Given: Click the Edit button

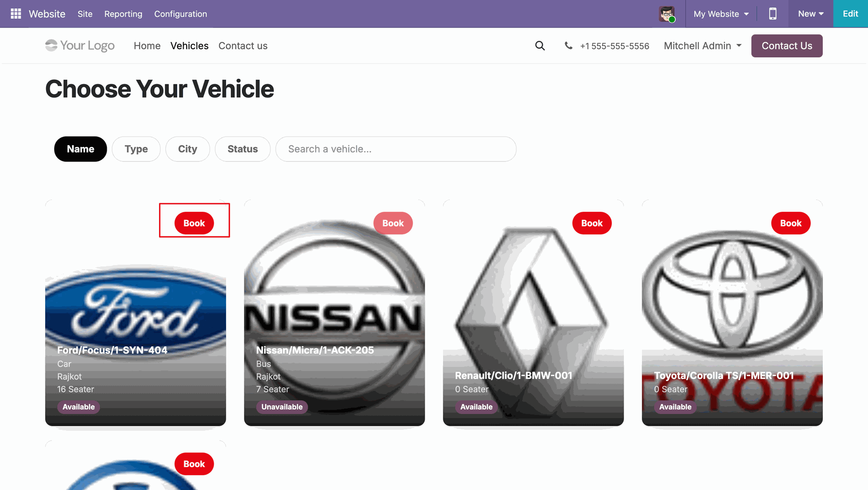Looking at the screenshot, I should click(x=850, y=14).
